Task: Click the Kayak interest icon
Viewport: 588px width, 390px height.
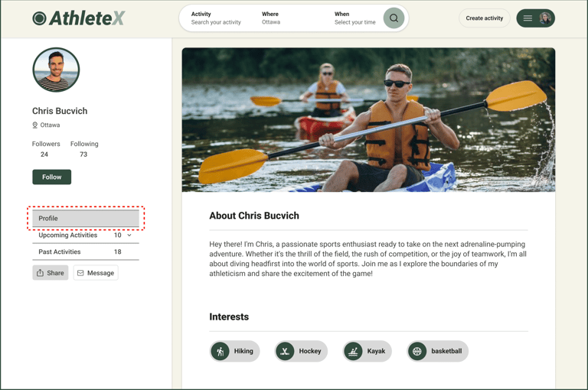Action: click(353, 352)
